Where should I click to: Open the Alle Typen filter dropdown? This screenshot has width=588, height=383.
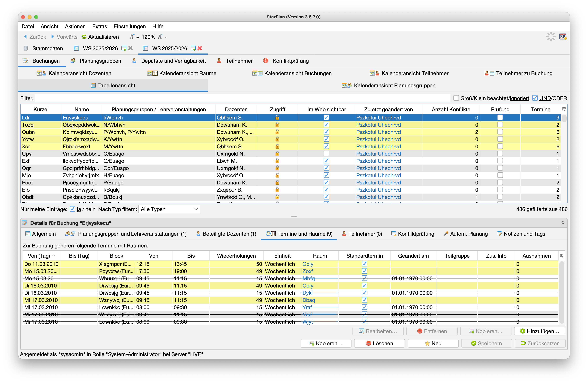169,209
